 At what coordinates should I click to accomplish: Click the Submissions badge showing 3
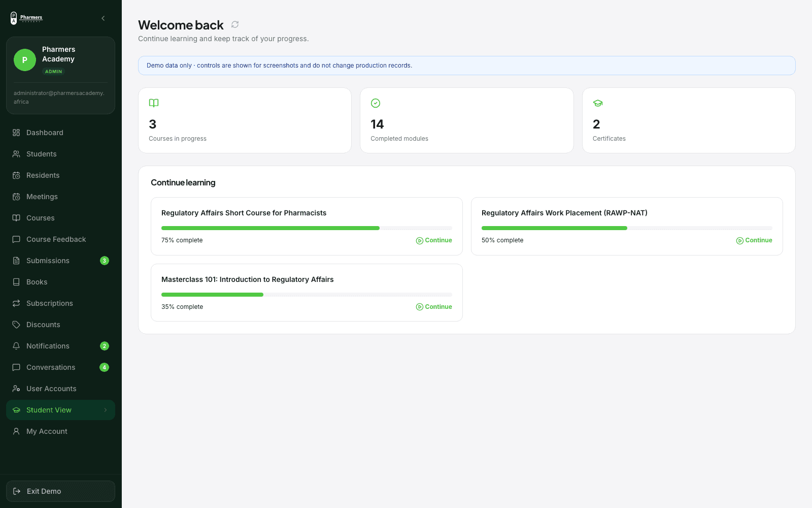point(105,261)
